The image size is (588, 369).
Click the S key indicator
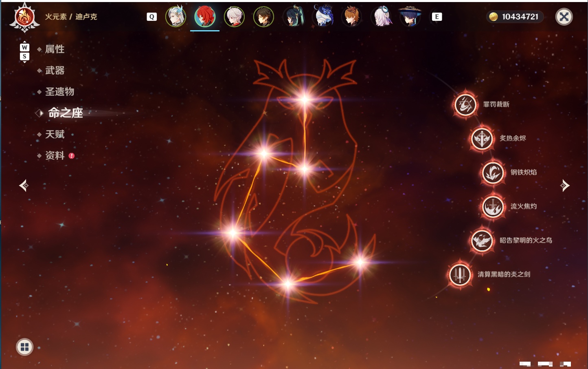(x=24, y=56)
